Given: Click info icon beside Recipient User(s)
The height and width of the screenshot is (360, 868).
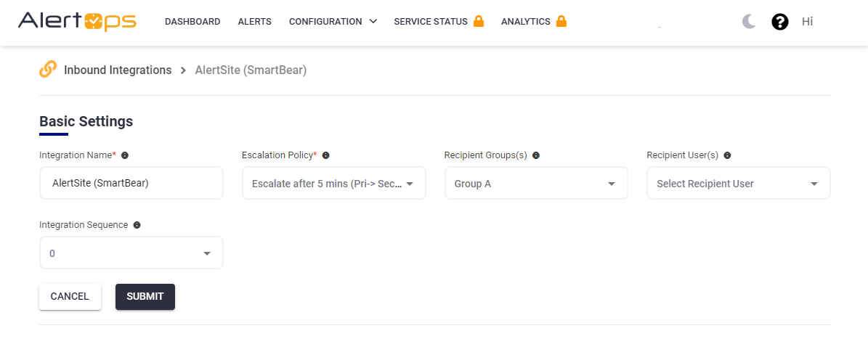Looking at the screenshot, I should point(727,155).
